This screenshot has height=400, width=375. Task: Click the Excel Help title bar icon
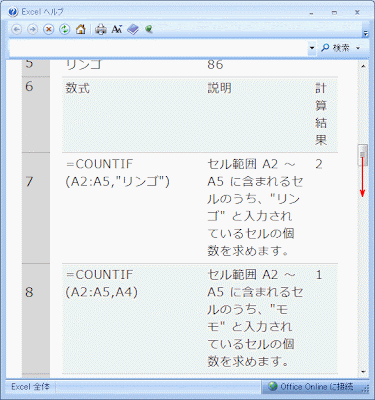pos(13,12)
